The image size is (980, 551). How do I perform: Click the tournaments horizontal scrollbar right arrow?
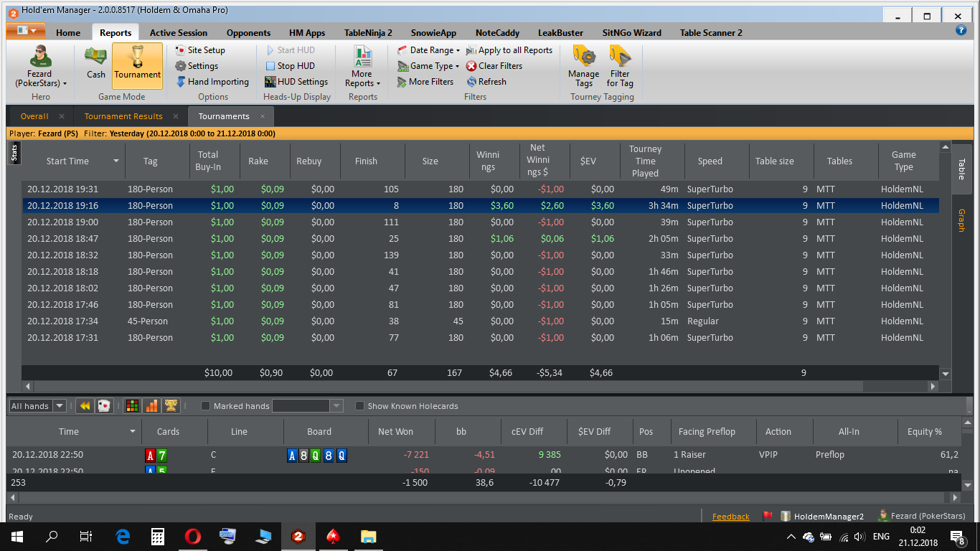pos(933,386)
